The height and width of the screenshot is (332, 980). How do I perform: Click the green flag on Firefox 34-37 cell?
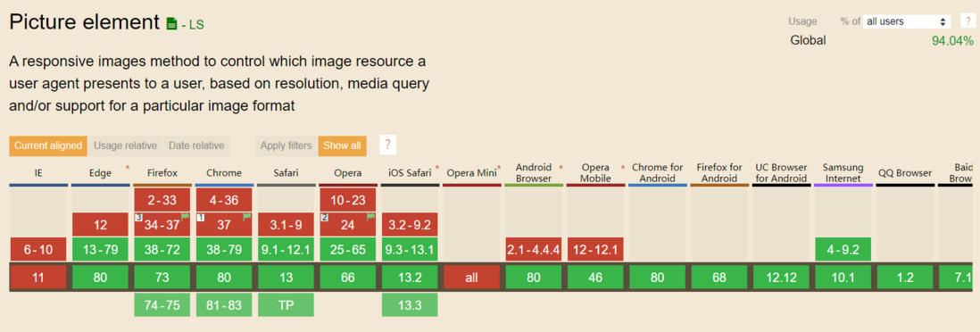tap(186, 217)
